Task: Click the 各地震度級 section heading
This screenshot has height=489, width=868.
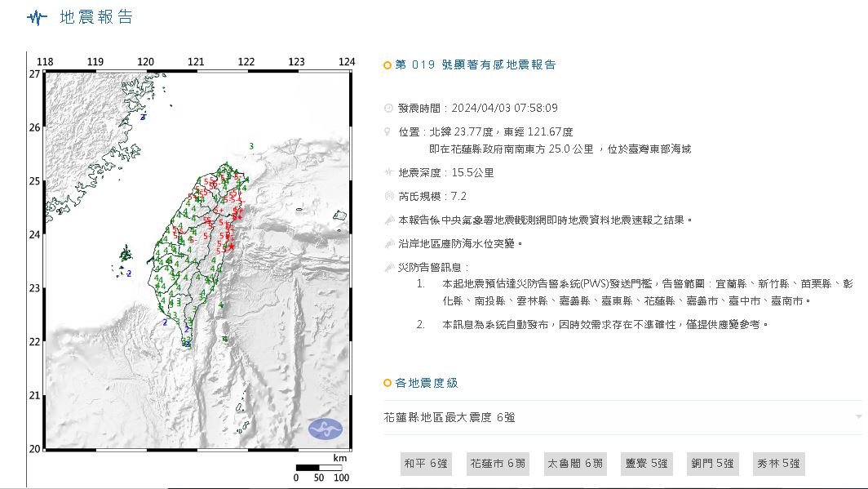Action: (427, 384)
